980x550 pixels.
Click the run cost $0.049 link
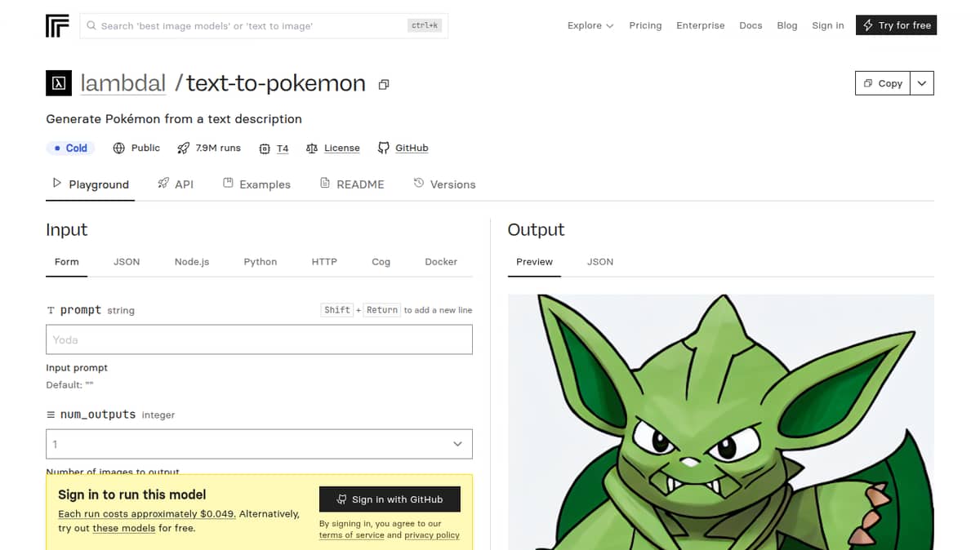pyautogui.click(x=147, y=514)
